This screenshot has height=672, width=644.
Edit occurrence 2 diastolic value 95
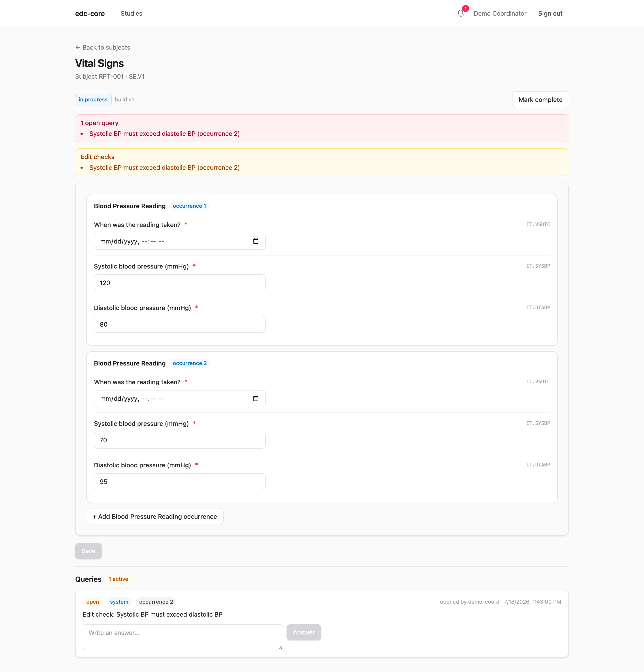(180, 481)
